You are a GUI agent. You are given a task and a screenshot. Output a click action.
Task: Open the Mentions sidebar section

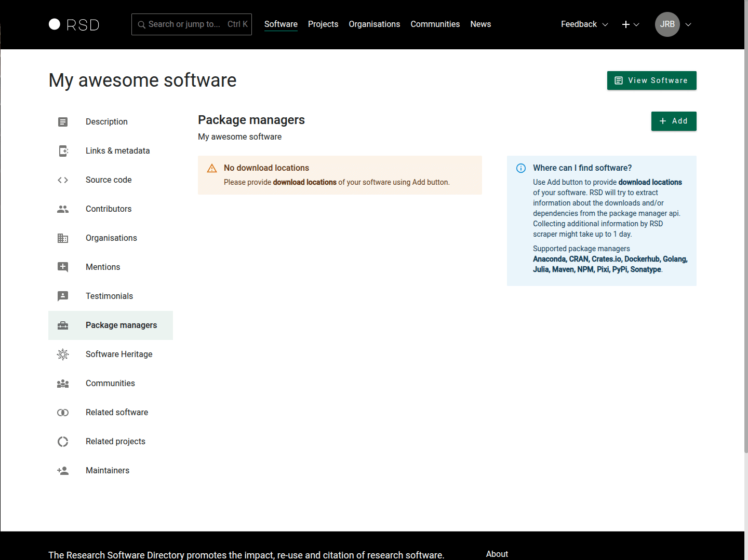103,267
